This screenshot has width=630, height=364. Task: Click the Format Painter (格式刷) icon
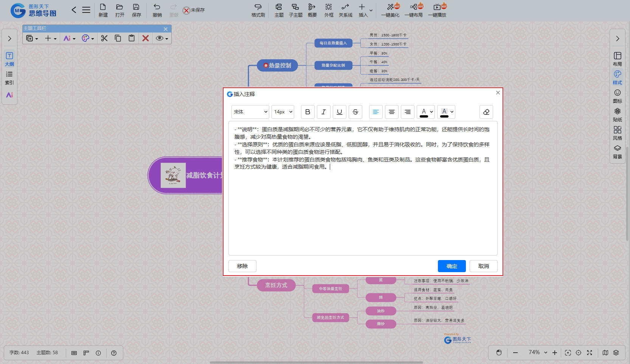click(x=258, y=10)
